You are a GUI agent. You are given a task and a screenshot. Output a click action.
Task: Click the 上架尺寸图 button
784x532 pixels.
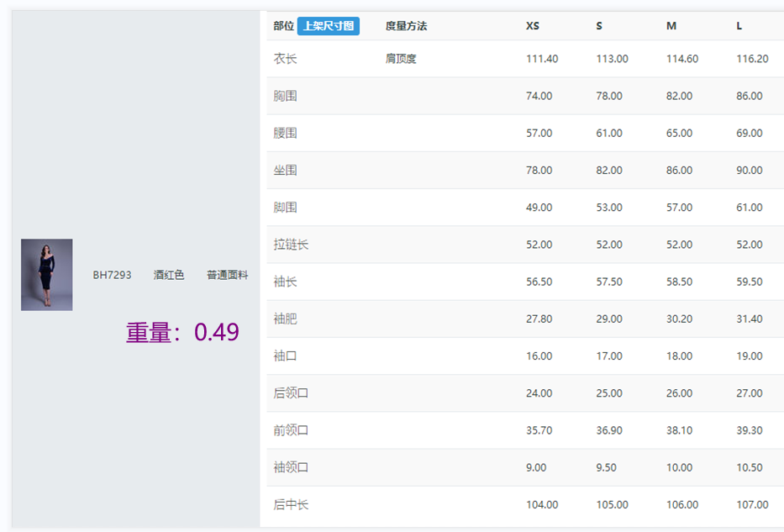328,26
